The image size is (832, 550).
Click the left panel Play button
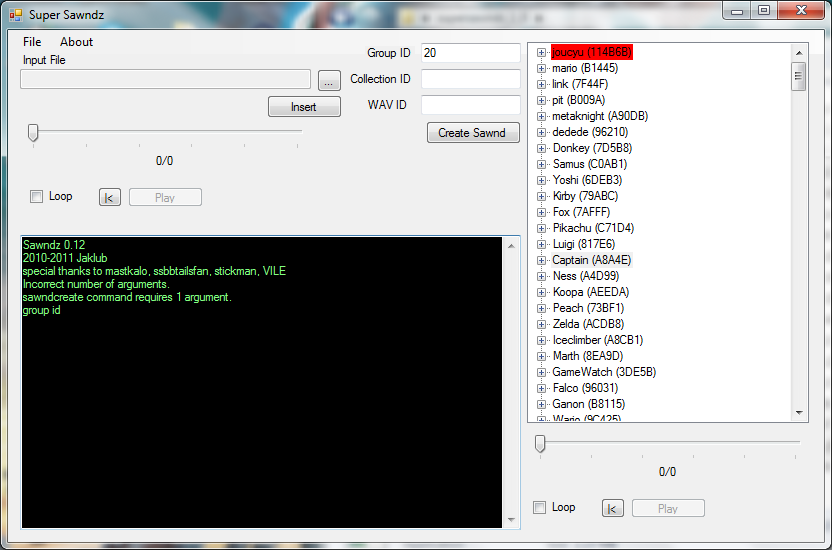[165, 197]
